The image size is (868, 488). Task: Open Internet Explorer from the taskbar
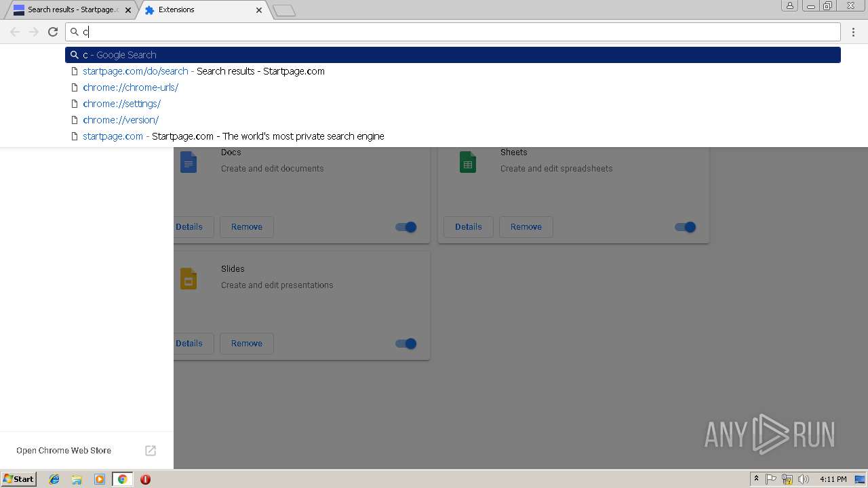tap(54, 479)
